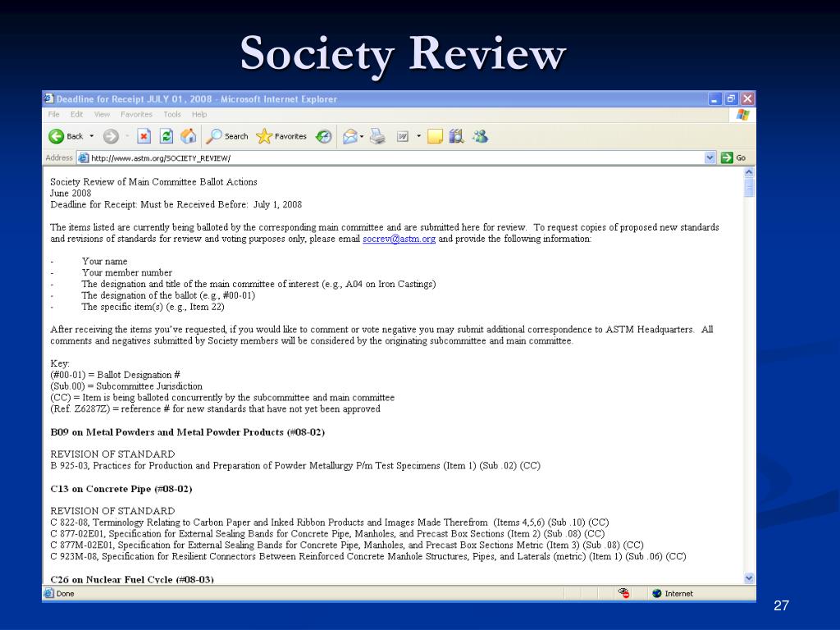The width and height of the screenshot is (840, 630).
Task: Open the History pane icon
Action: coord(323,137)
